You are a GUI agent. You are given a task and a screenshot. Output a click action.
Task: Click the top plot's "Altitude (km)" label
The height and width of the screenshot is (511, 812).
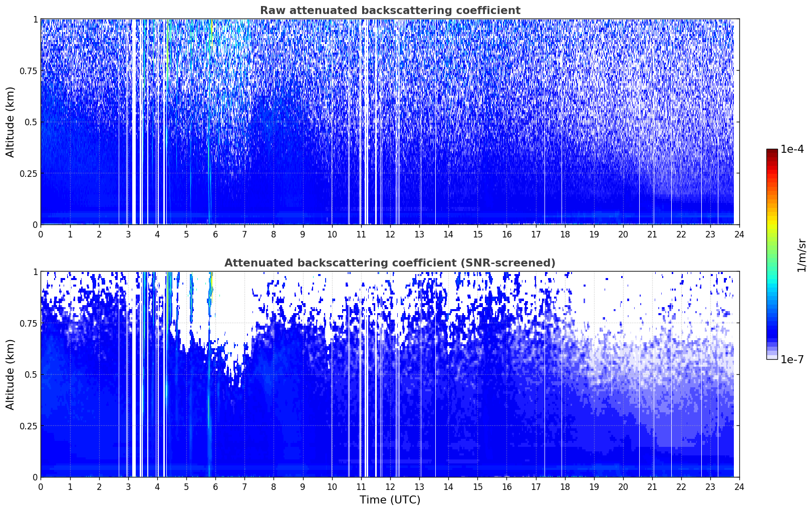pyautogui.click(x=11, y=122)
